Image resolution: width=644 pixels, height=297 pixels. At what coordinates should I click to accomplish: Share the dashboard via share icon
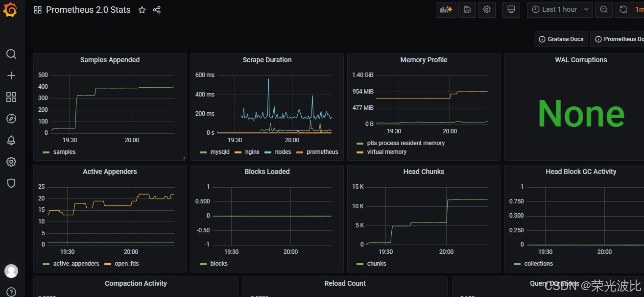tap(157, 10)
